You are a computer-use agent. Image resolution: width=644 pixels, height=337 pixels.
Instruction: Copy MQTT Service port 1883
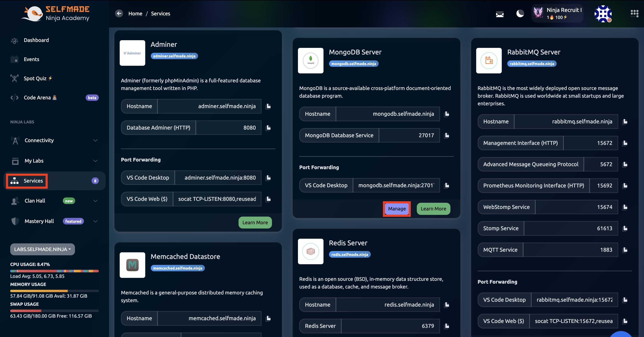[625, 250]
